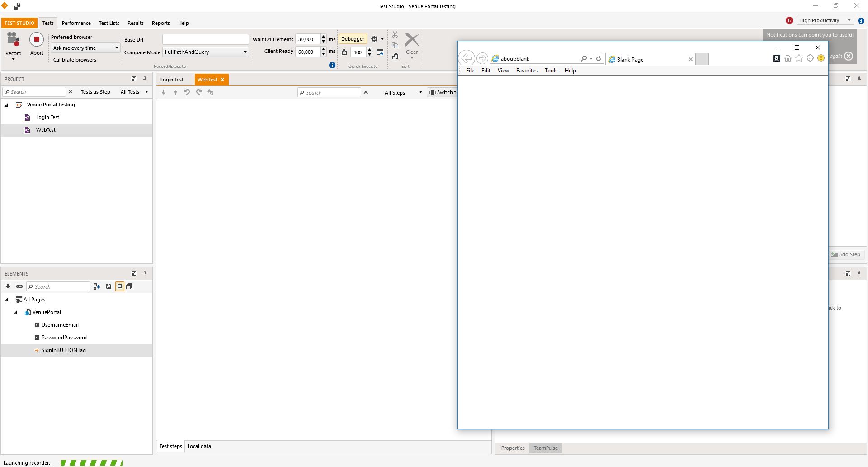
Task: Switch to the Login Test tab
Action: (172, 80)
